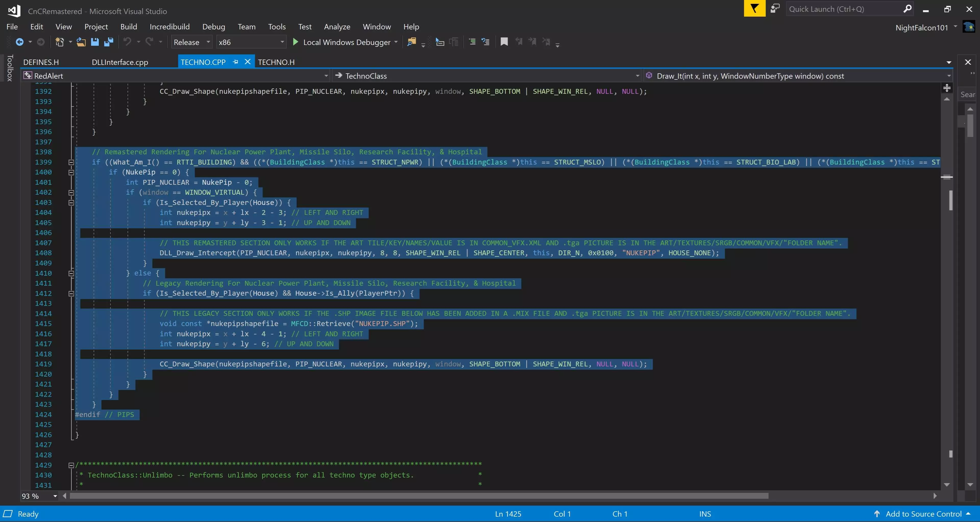Open the Incredibuild menu
The image size is (980, 522).
[169, 27]
